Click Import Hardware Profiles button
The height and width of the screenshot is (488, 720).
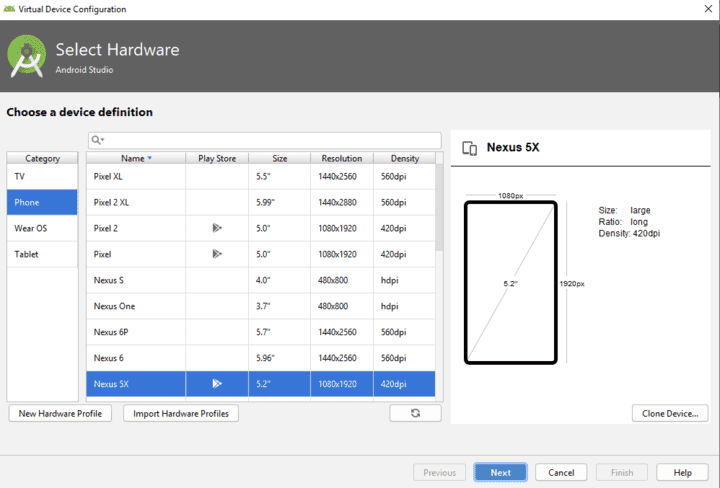[x=181, y=413]
